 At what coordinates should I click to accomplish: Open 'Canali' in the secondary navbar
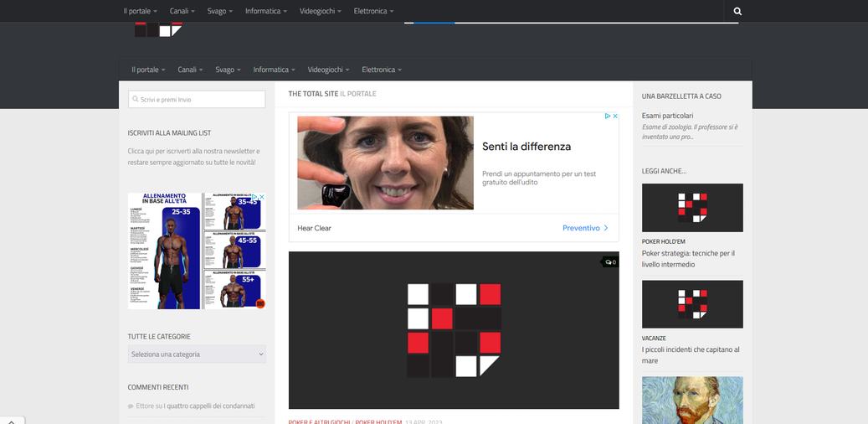click(191, 70)
